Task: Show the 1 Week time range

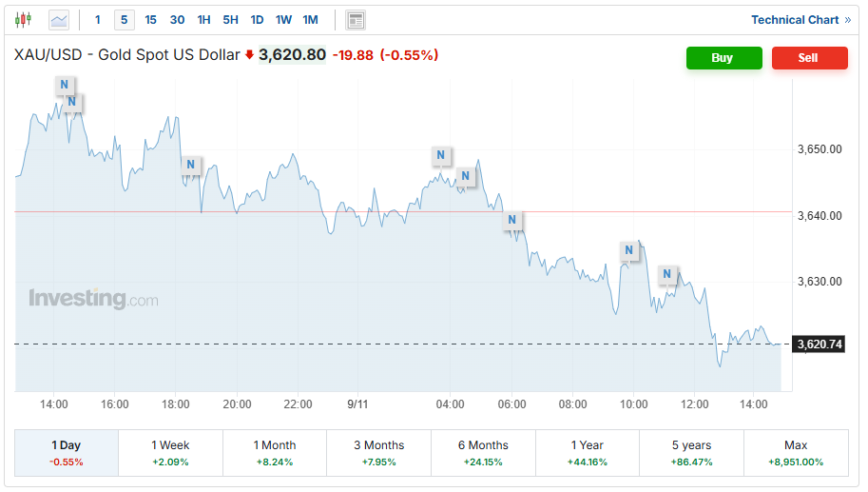Action: point(170,452)
